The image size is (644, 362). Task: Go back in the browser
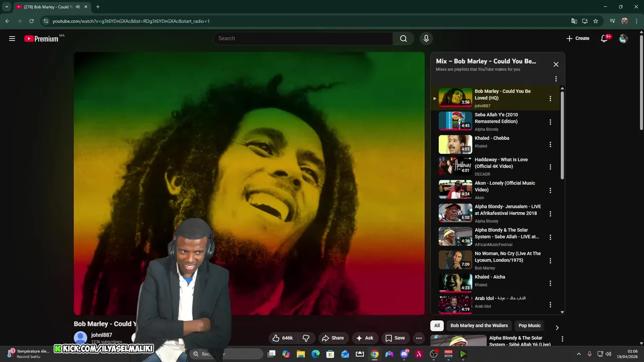[7, 21]
